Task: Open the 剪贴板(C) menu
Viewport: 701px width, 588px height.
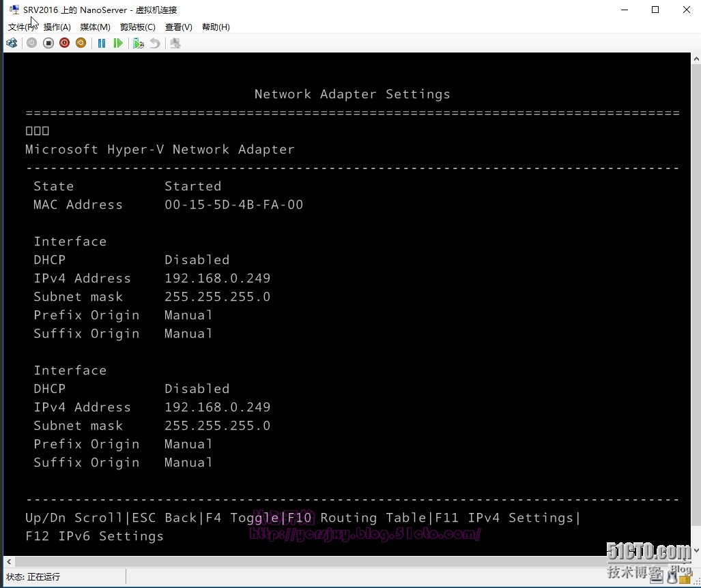Action: click(138, 27)
